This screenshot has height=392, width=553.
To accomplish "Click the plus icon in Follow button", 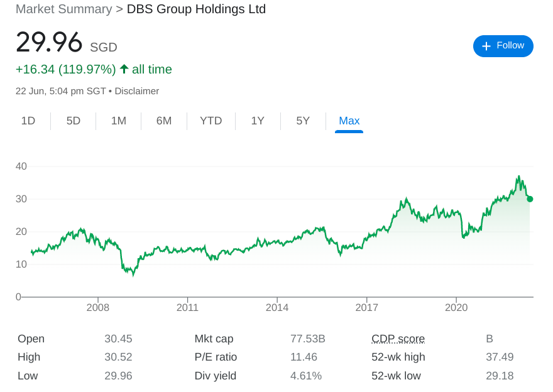I will click(x=486, y=46).
